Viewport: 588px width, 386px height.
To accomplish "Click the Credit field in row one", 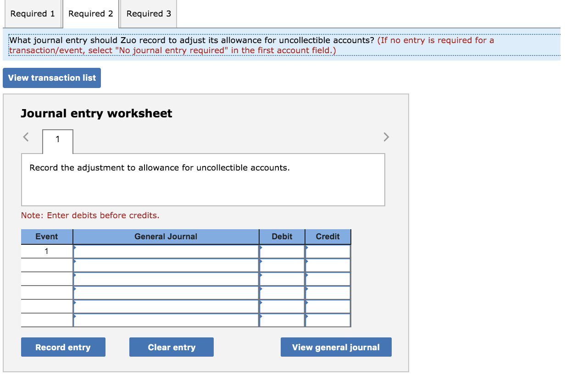I will coord(328,251).
